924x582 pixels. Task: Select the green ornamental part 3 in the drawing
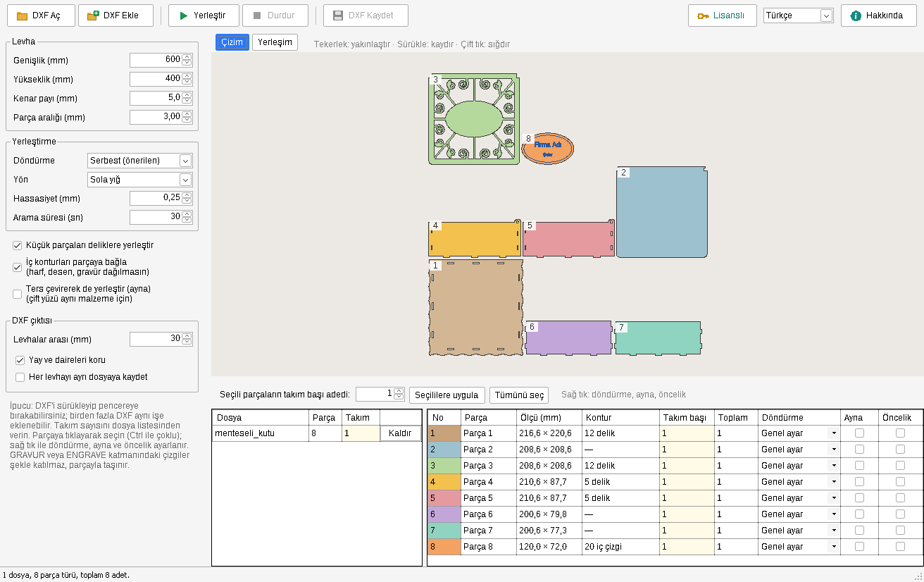coord(474,119)
